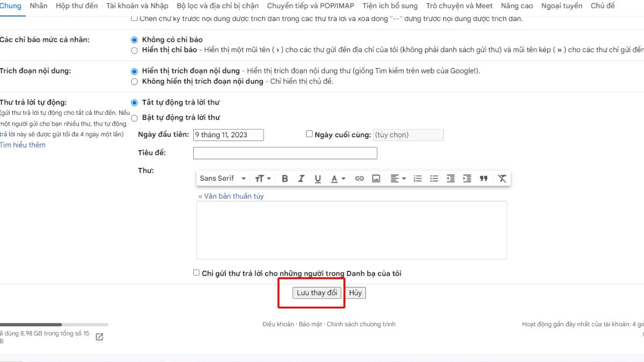Open the text color picker
644x362 pixels.
click(338, 179)
